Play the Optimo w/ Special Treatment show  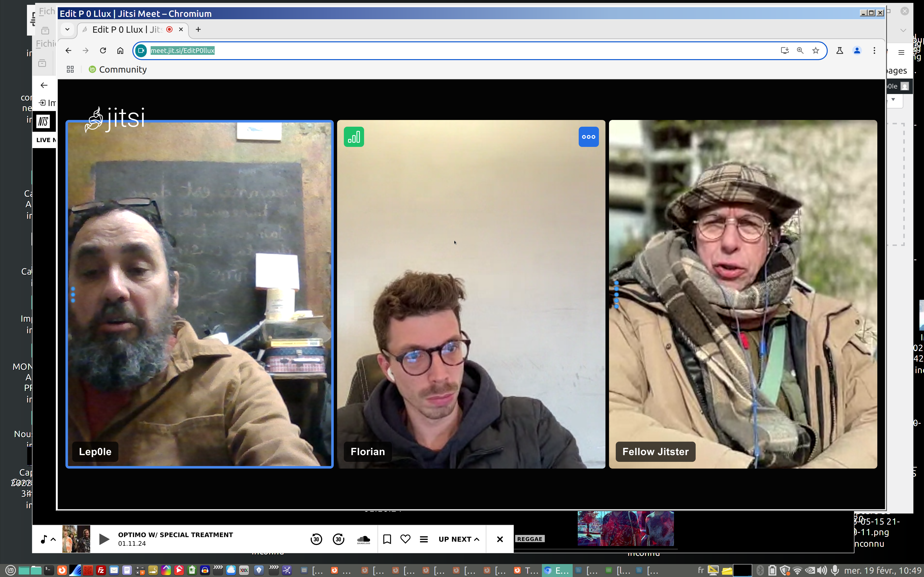pos(104,539)
